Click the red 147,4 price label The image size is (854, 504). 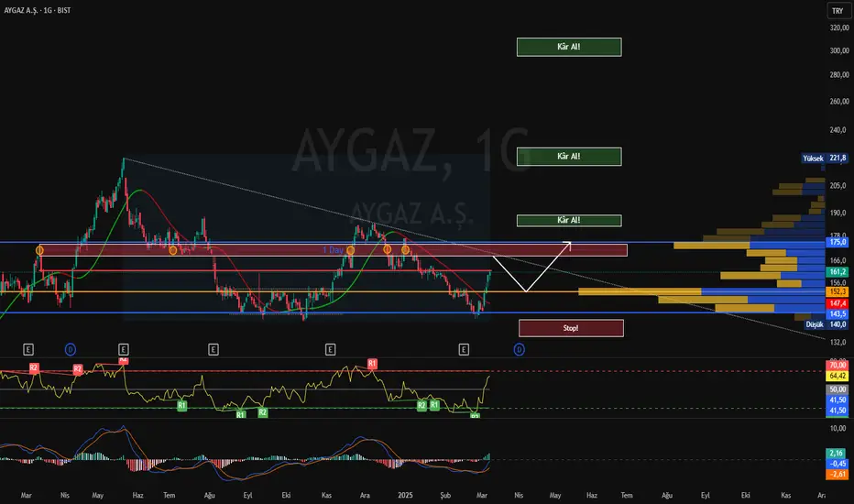[838, 303]
